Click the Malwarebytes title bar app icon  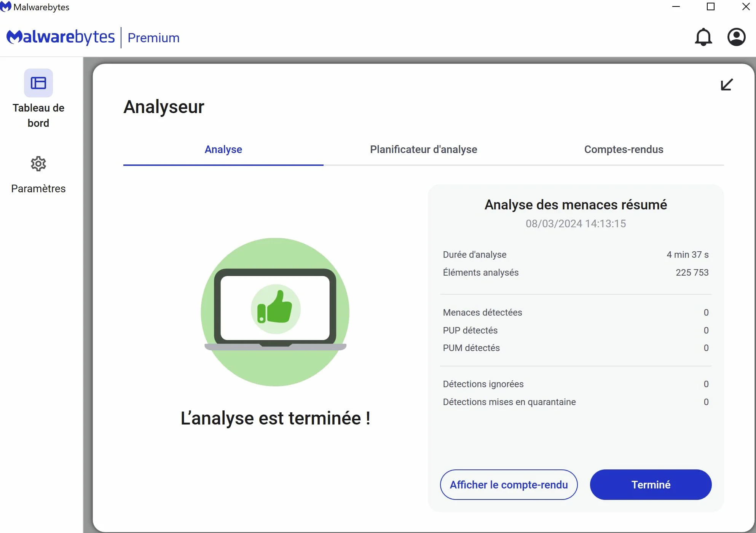pyautogui.click(x=5, y=7)
